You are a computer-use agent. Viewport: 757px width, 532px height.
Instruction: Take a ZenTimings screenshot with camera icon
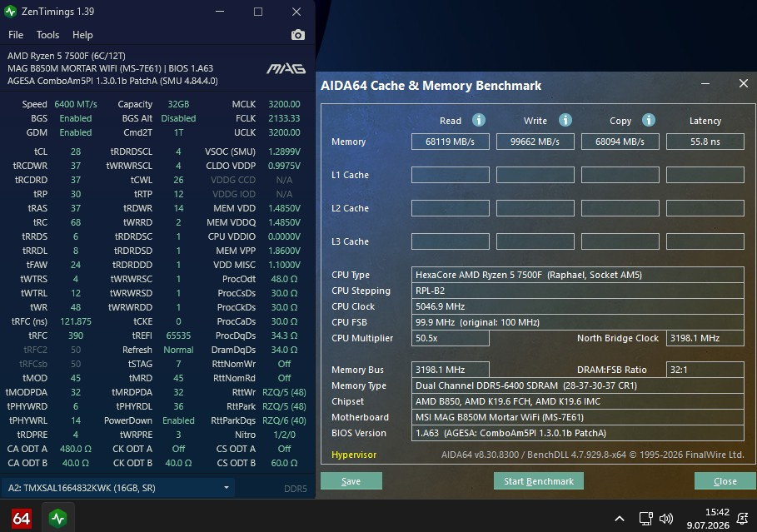click(298, 35)
